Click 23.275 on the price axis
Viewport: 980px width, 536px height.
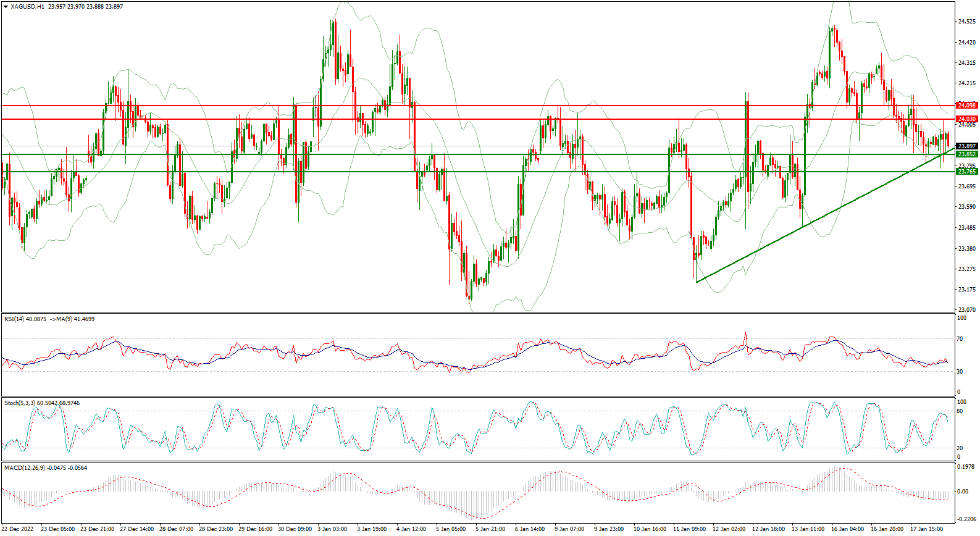(966, 269)
